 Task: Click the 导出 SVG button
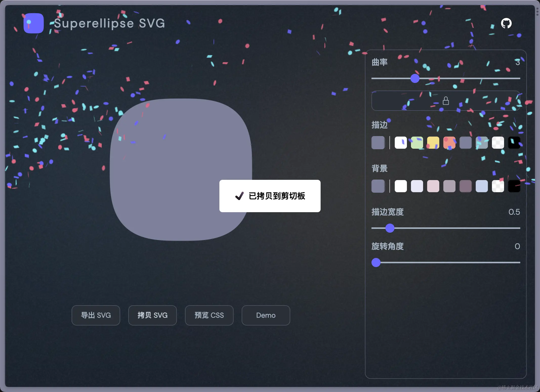96,315
